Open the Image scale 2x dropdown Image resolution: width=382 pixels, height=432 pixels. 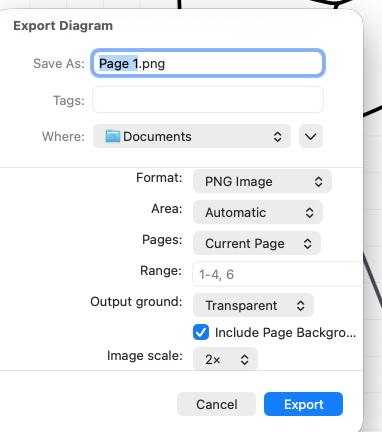225,359
